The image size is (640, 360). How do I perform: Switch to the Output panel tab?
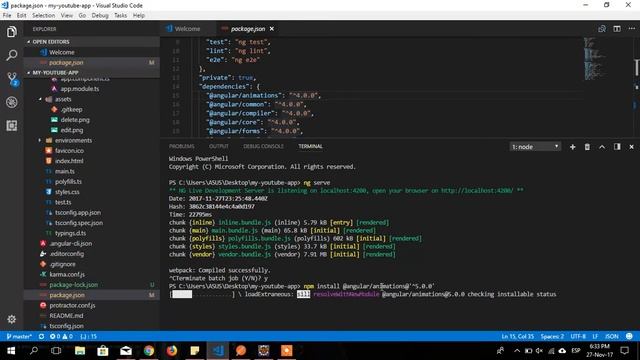219,146
